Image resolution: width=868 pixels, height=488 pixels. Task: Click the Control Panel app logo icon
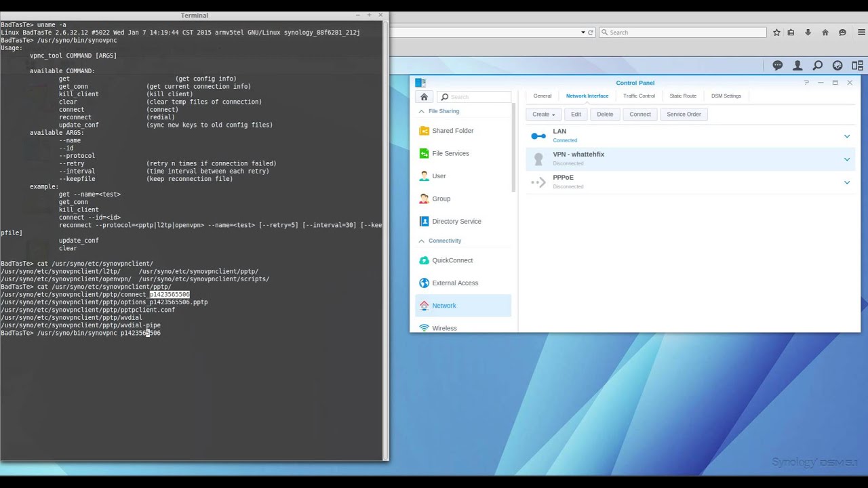tap(420, 83)
